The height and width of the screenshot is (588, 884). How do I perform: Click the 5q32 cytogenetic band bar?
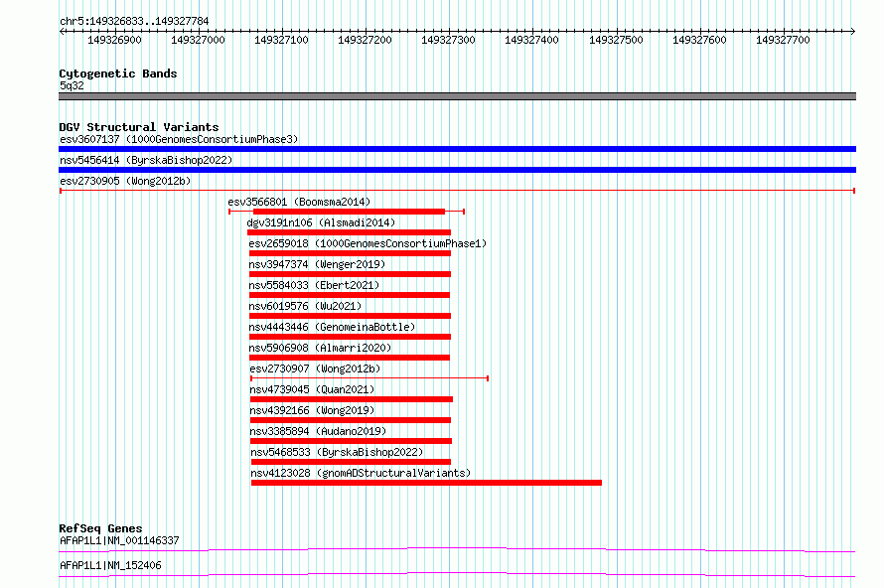tap(457, 96)
